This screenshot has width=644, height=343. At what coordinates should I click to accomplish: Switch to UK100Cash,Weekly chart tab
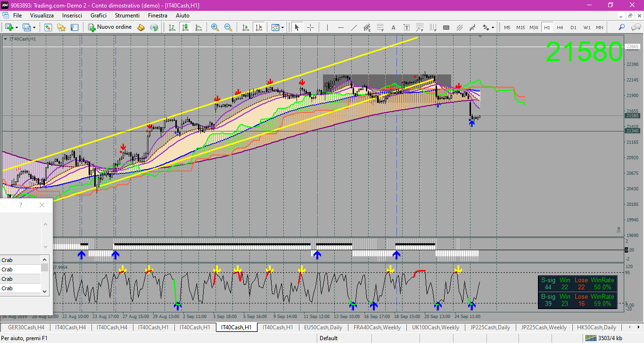[x=435, y=327]
